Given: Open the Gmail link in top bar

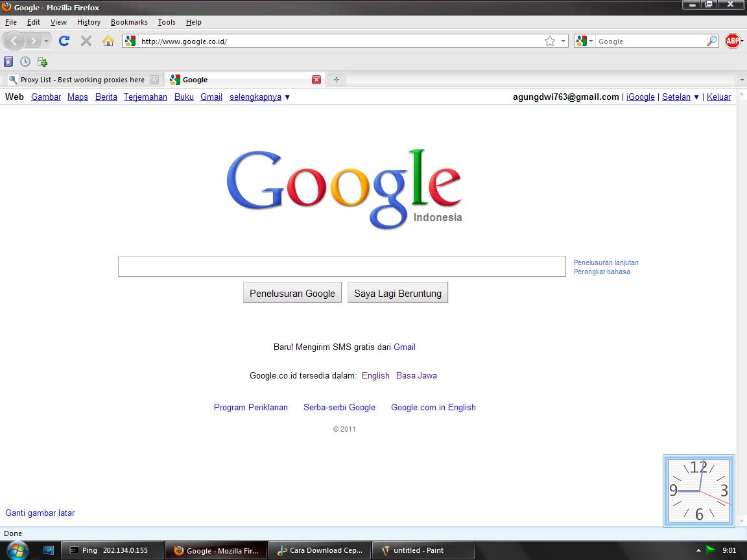Looking at the screenshot, I should point(211,97).
